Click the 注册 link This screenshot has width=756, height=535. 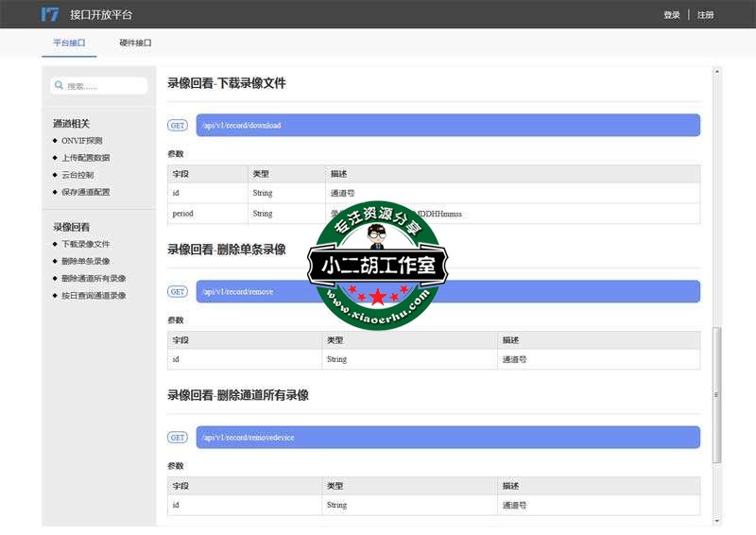point(706,15)
